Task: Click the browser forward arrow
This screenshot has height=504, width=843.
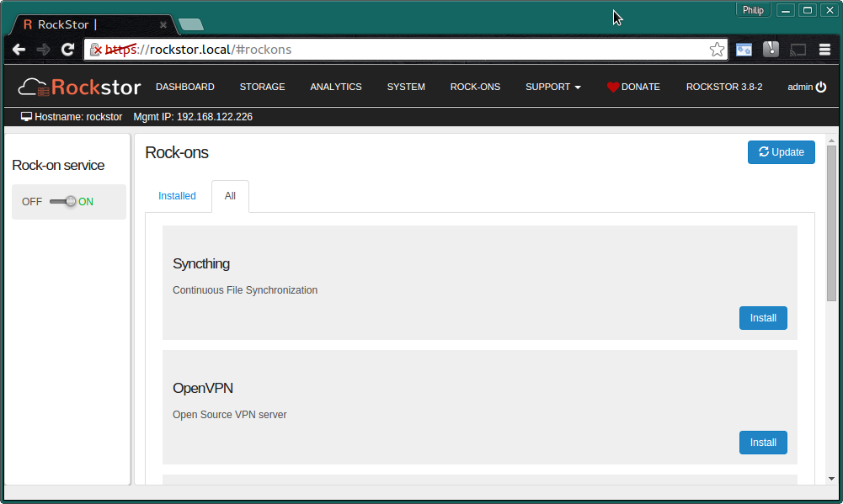Action: [x=43, y=50]
